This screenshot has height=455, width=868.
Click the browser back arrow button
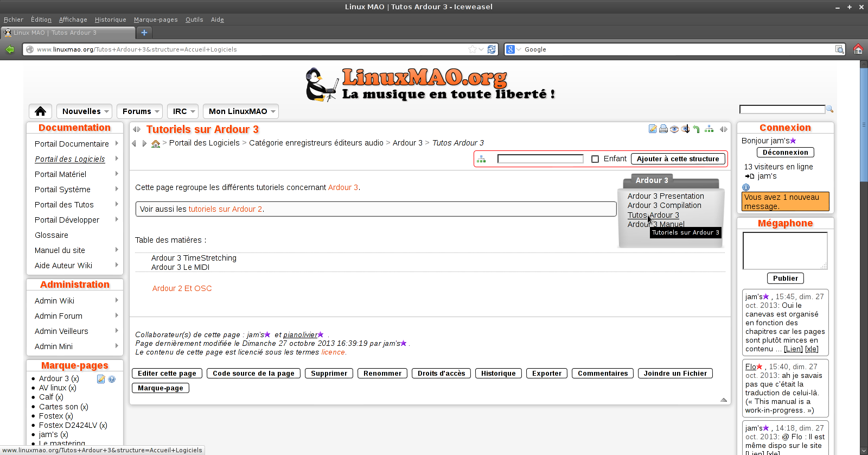click(10, 49)
